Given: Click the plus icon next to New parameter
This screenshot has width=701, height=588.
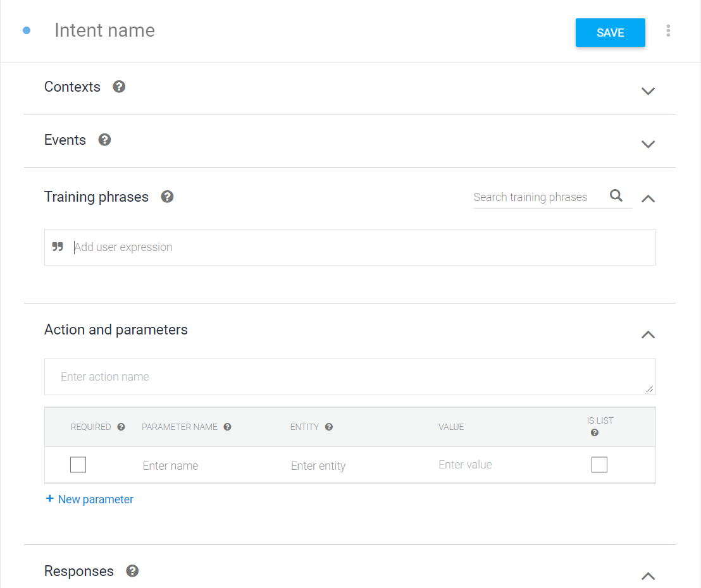Looking at the screenshot, I should click(x=49, y=499).
